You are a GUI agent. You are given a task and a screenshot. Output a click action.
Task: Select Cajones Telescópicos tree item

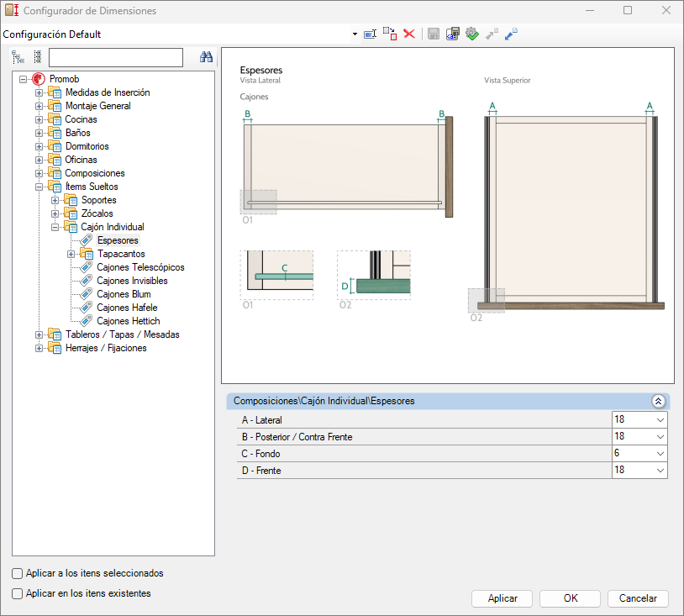click(140, 267)
